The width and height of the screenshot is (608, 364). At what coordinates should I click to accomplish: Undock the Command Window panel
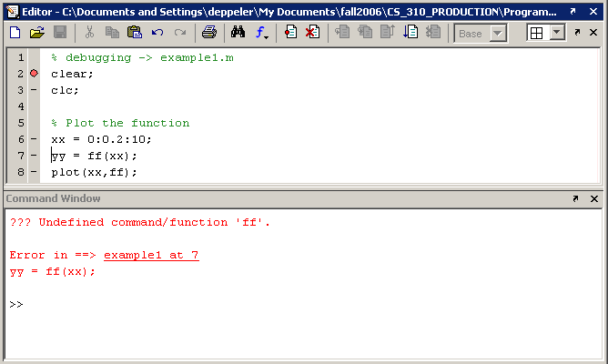[575, 198]
